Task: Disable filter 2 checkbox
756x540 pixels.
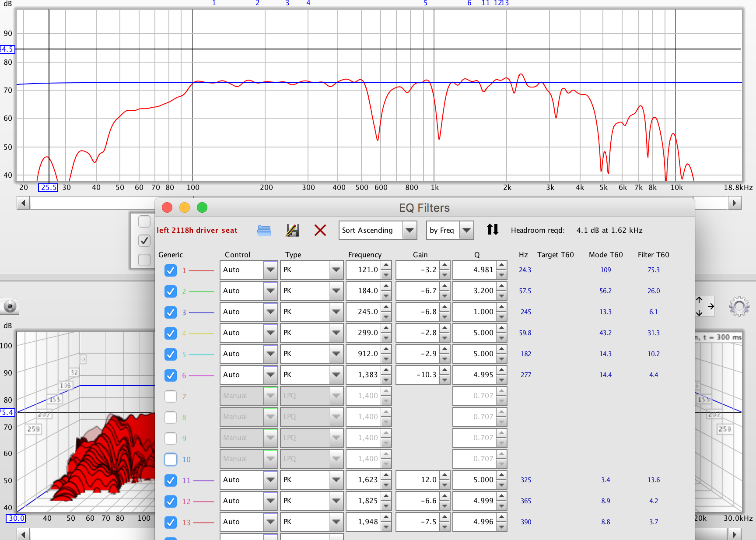Action: [171, 291]
